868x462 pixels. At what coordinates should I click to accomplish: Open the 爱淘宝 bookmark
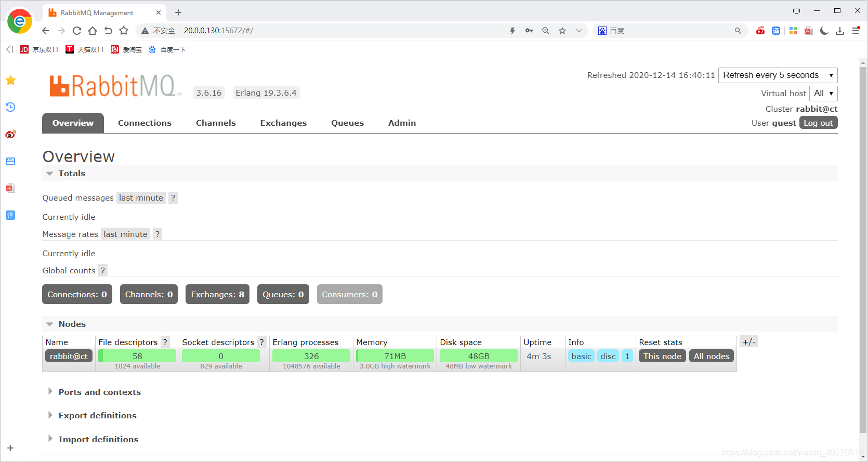[126, 49]
